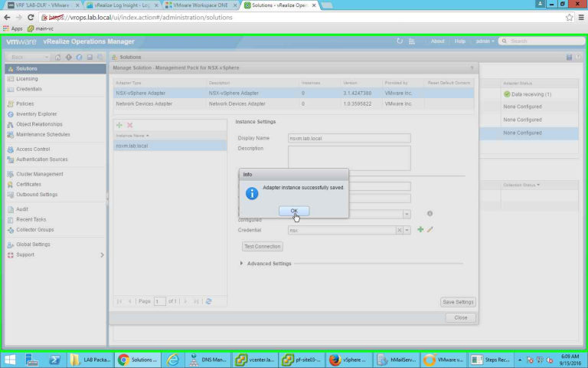Screen dimensions: 588x368
Task: Click OK in the Info dialog
Action: 294,211
